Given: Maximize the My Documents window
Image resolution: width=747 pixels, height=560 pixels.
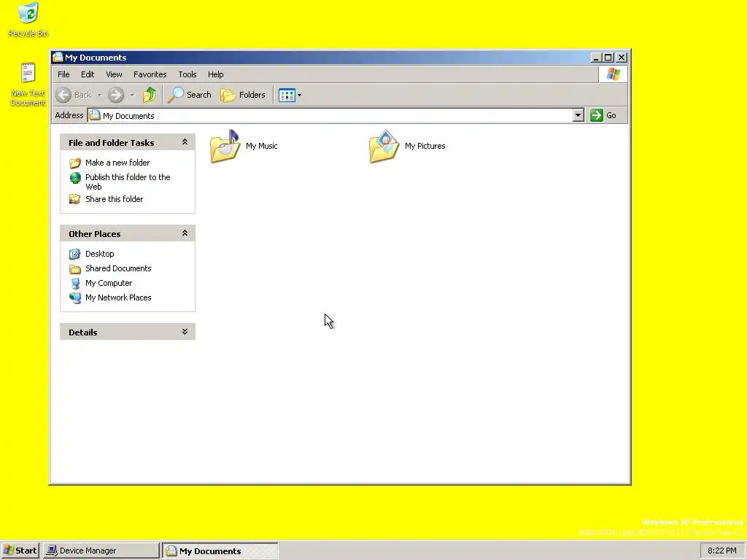Looking at the screenshot, I should pos(608,57).
